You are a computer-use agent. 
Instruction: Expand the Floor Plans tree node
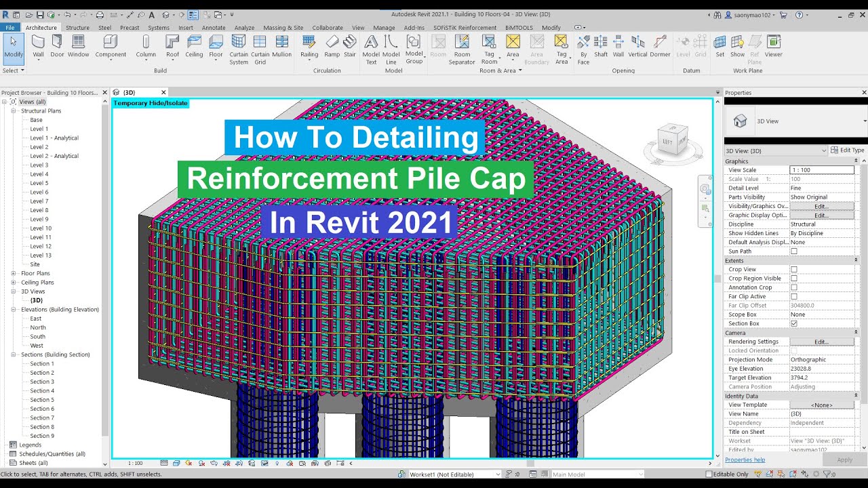coord(14,273)
